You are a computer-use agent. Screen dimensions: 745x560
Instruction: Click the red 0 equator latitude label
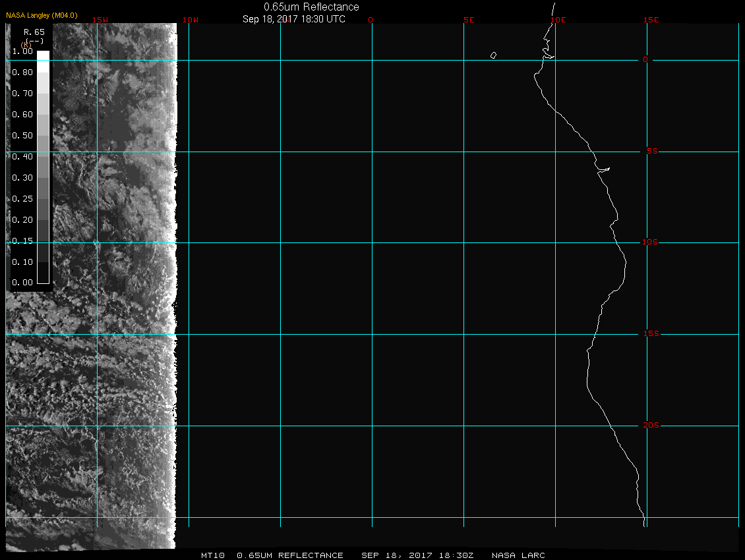[645, 60]
